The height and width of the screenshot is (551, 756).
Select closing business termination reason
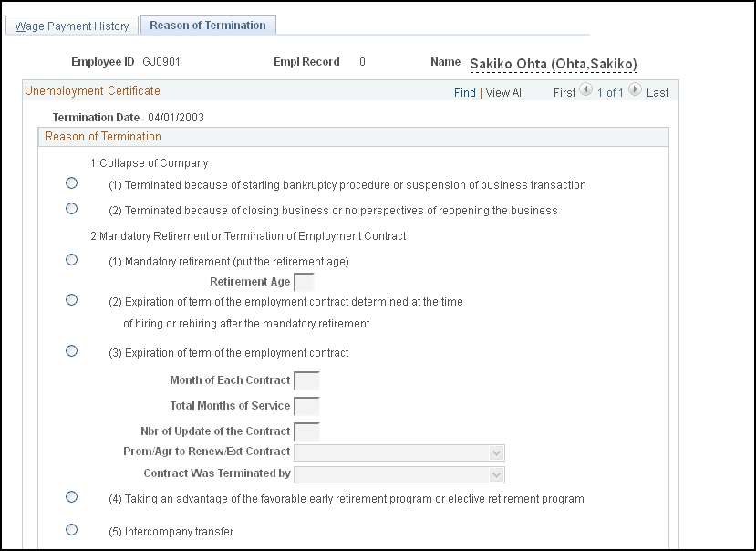[x=72, y=209]
